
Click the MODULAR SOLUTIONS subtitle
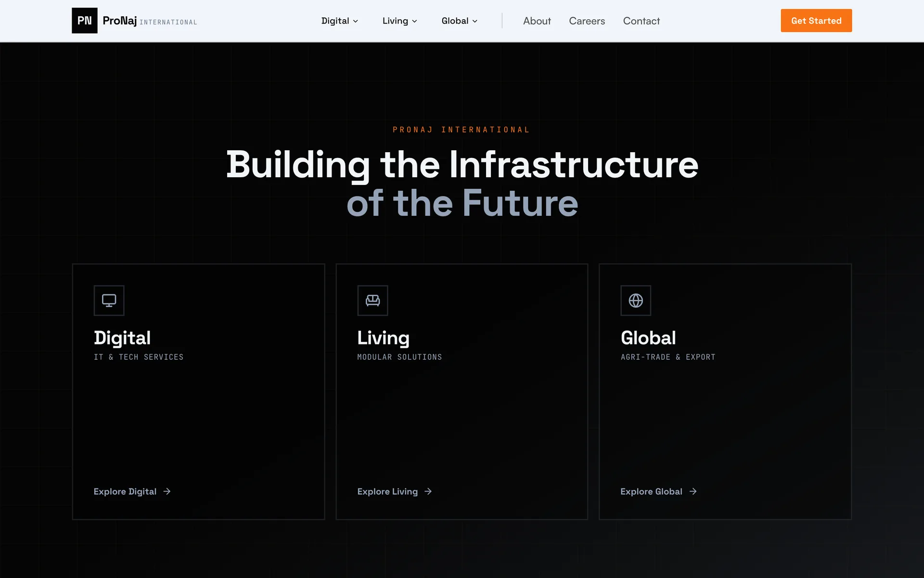click(x=399, y=357)
